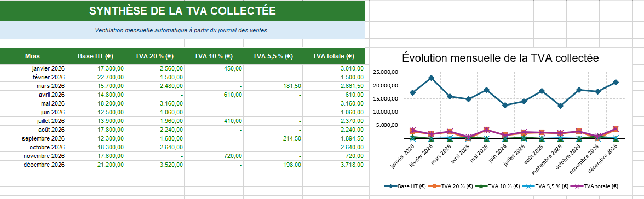This screenshot has height=199, width=644.
Task: Click the 'septembre 2026' month cell
Action: click(x=33, y=138)
